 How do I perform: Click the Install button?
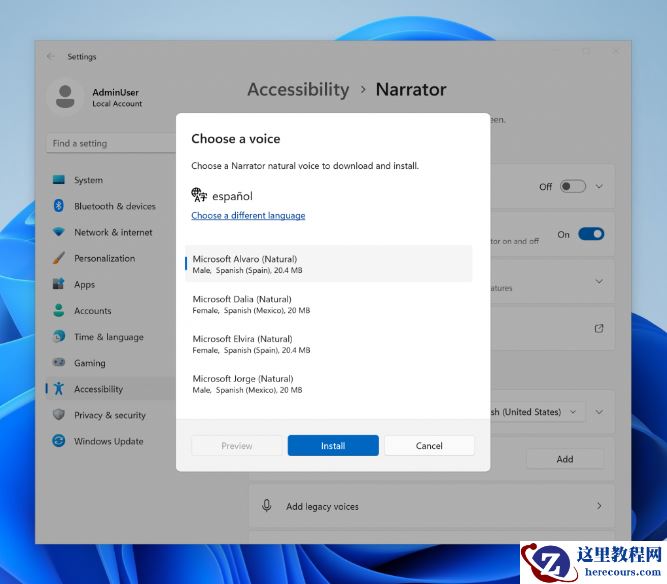[333, 446]
